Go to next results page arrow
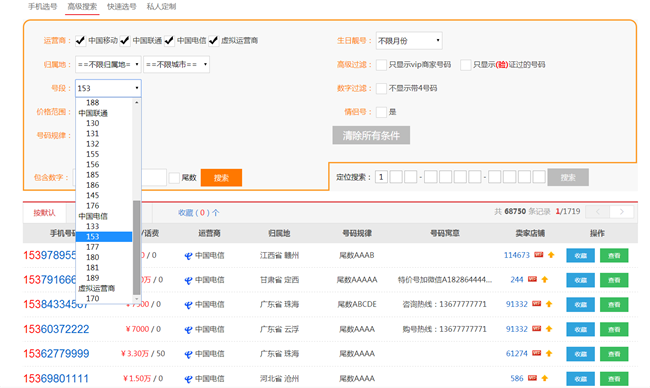The height and width of the screenshot is (388, 650). (x=621, y=212)
